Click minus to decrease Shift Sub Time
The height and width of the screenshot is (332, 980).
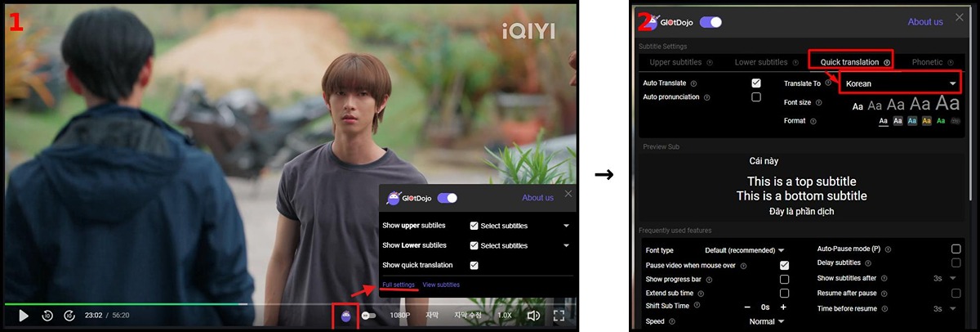tap(747, 307)
